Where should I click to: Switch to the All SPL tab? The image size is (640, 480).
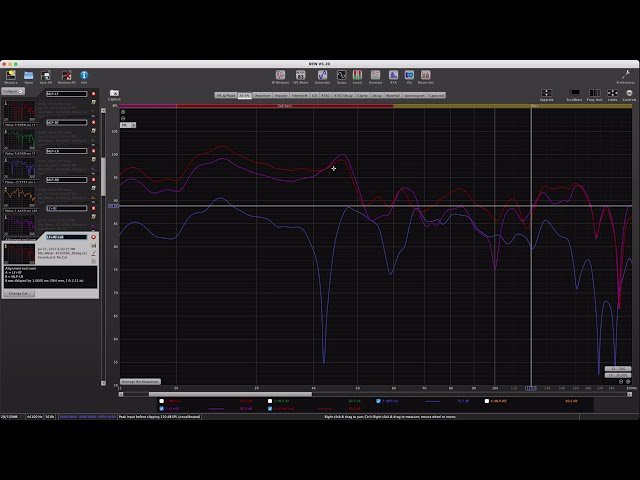pos(244,96)
